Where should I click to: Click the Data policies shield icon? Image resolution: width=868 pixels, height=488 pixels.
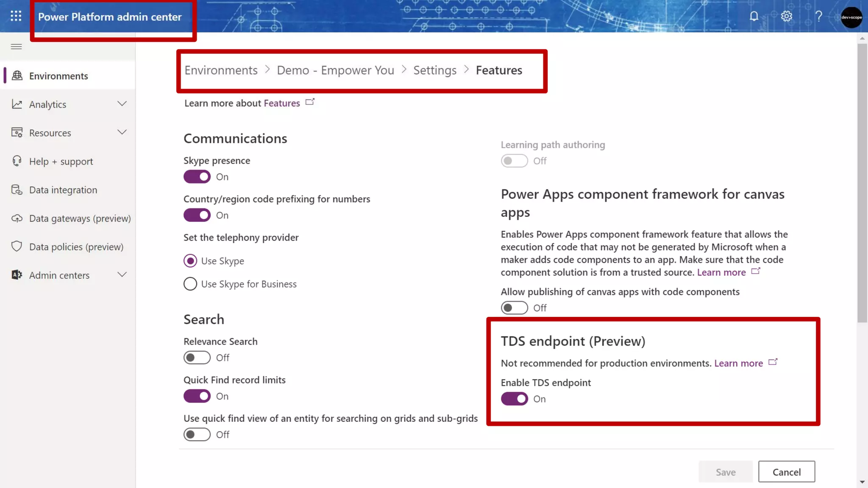tap(17, 247)
